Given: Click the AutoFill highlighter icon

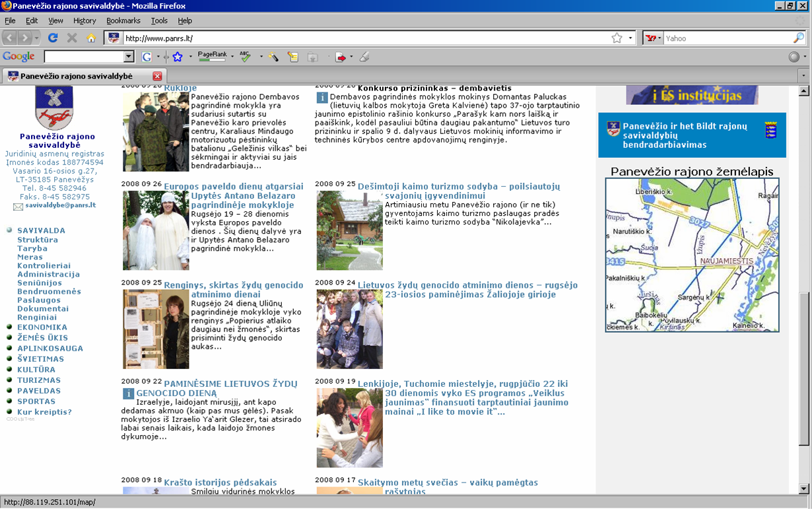Looking at the screenshot, I should (273, 57).
